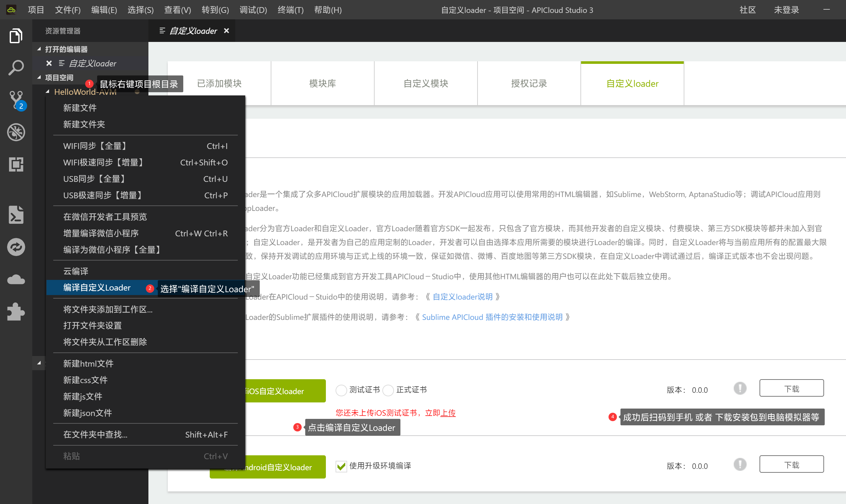The height and width of the screenshot is (504, 846).
Task: Collapse the 打开的编辑器 section
Action: coord(39,49)
